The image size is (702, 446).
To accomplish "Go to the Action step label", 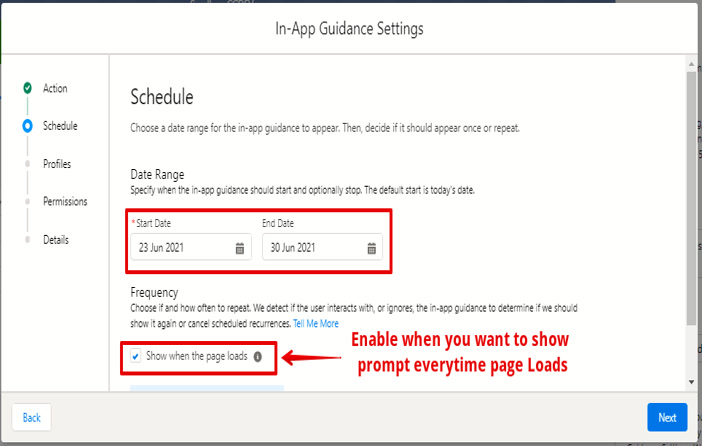I will click(x=55, y=88).
